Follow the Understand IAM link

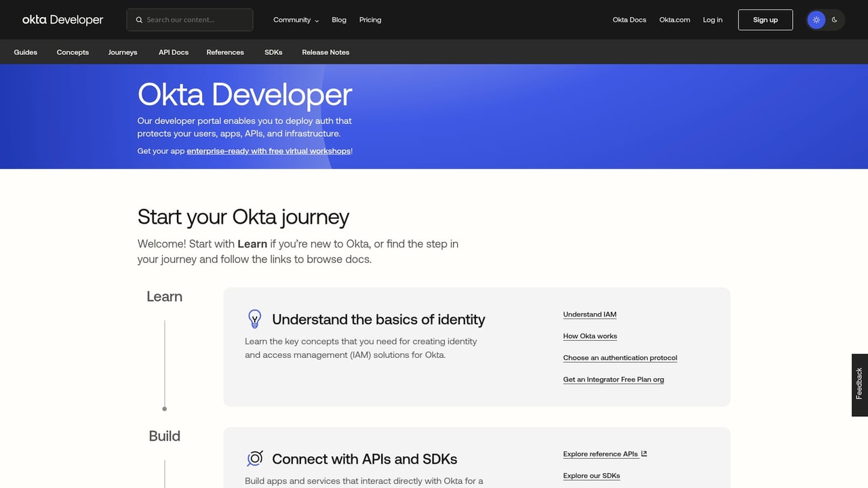pyautogui.click(x=589, y=314)
